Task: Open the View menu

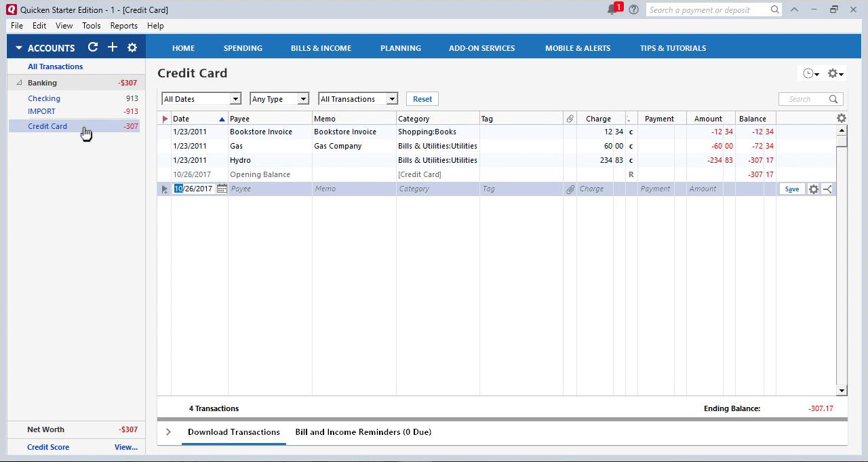Action: pos(64,26)
